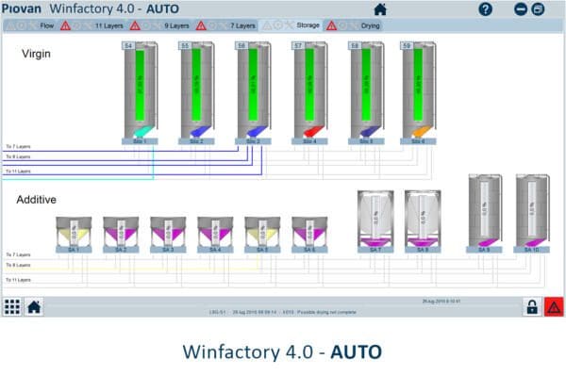Click the alarm message in the status bar
566x392 pixels.
[283, 312]
